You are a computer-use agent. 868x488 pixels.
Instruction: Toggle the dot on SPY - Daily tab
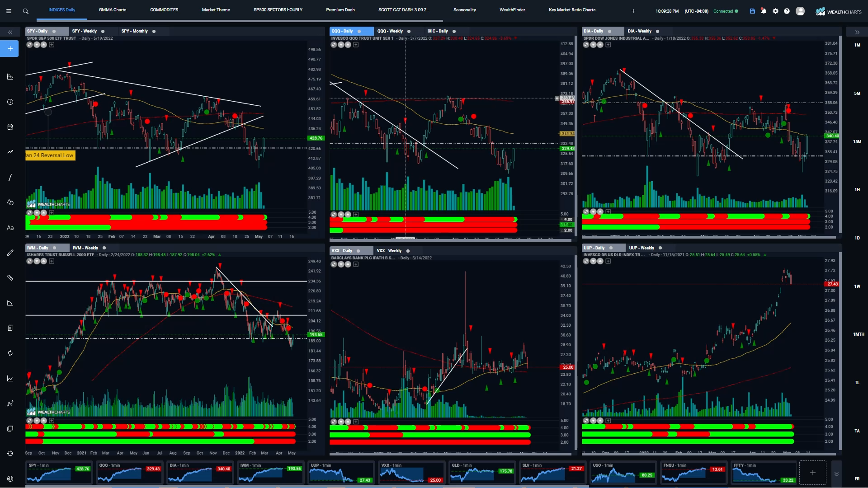(54, 31)
